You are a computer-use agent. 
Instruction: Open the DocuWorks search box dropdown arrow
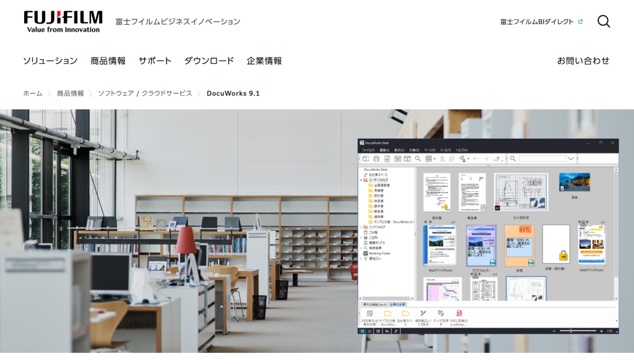click(x=570, y=159)
